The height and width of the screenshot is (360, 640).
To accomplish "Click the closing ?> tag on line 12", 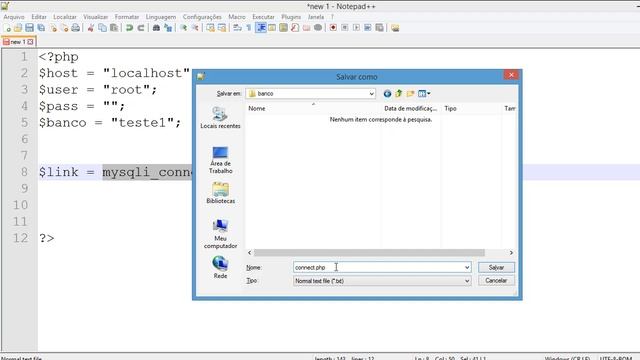I will tap(47, 238).
